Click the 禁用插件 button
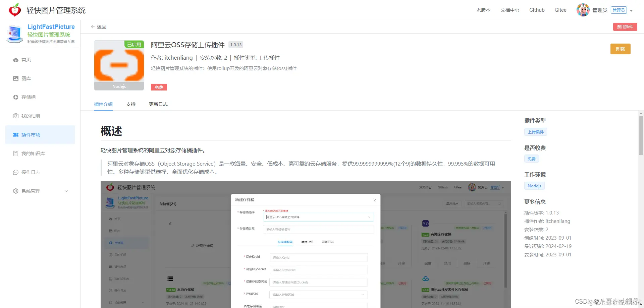 pos(625,26)
